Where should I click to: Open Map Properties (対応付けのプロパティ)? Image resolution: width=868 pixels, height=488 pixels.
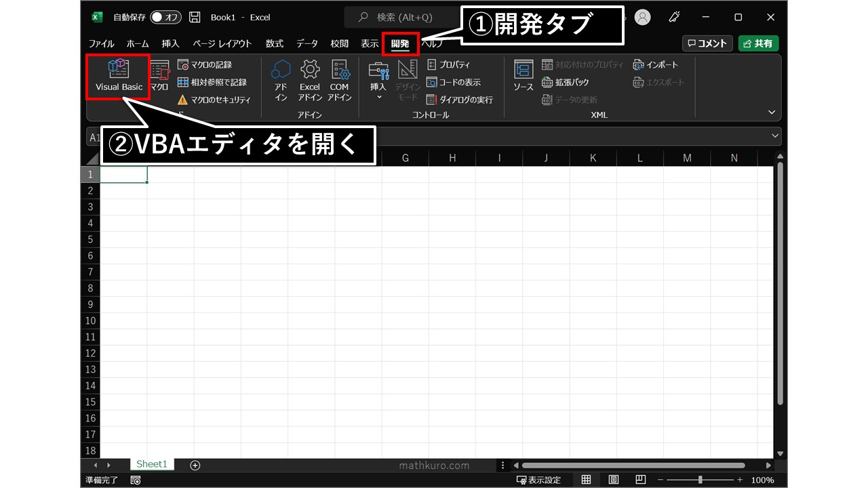point(583,64)
